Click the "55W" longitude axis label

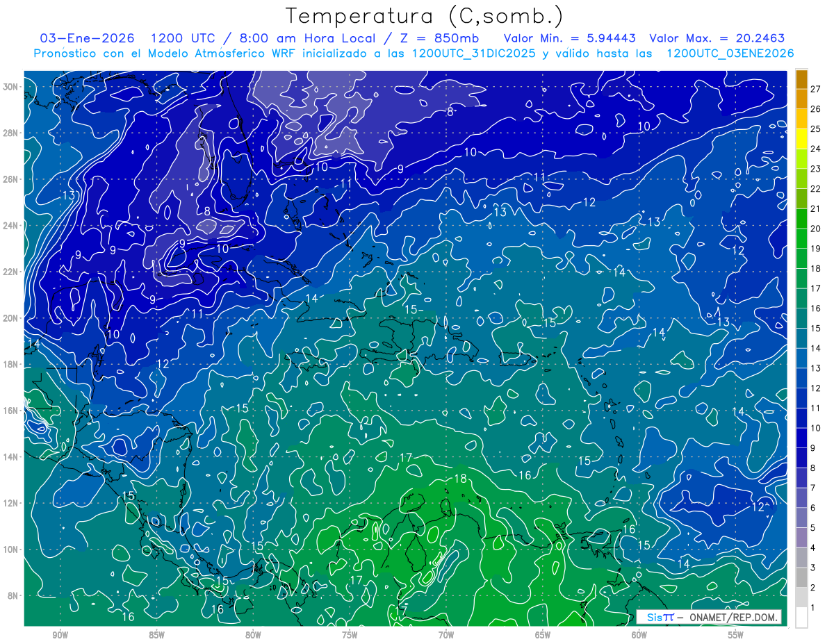point(736,635)
